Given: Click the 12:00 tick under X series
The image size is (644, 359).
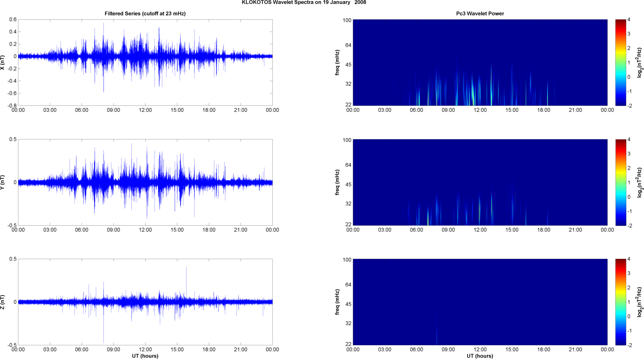Looking at the screenshot, I should (x=145, y=110).
